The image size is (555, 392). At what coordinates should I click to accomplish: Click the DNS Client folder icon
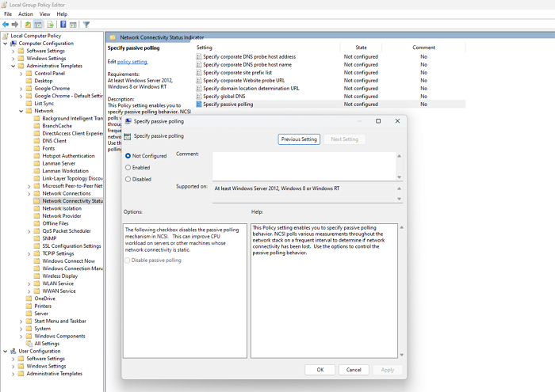(x=36, y=141)
